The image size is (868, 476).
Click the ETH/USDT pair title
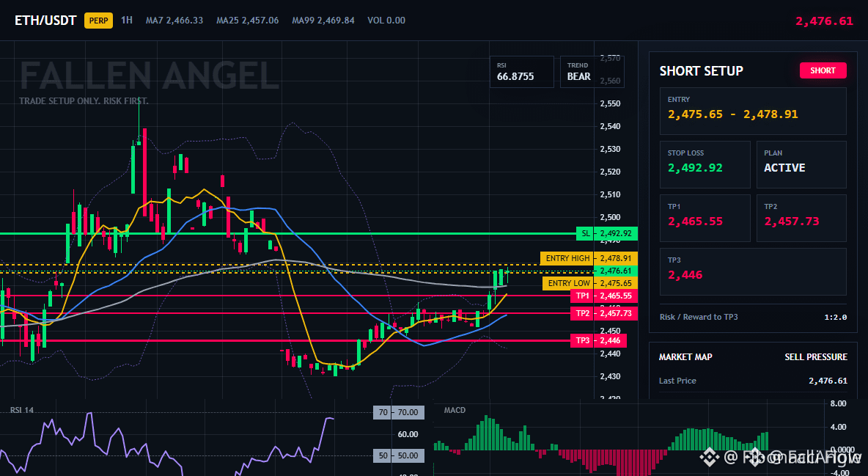point(45,21)
